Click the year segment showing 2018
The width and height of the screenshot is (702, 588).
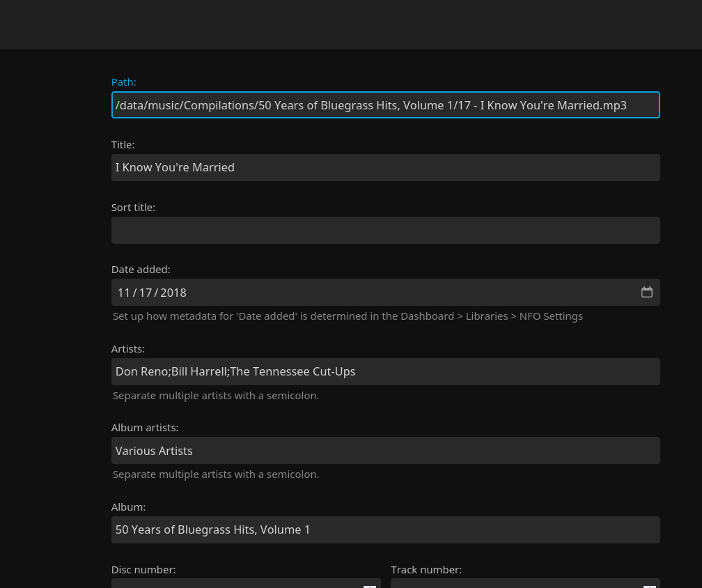tap(173, 292)
